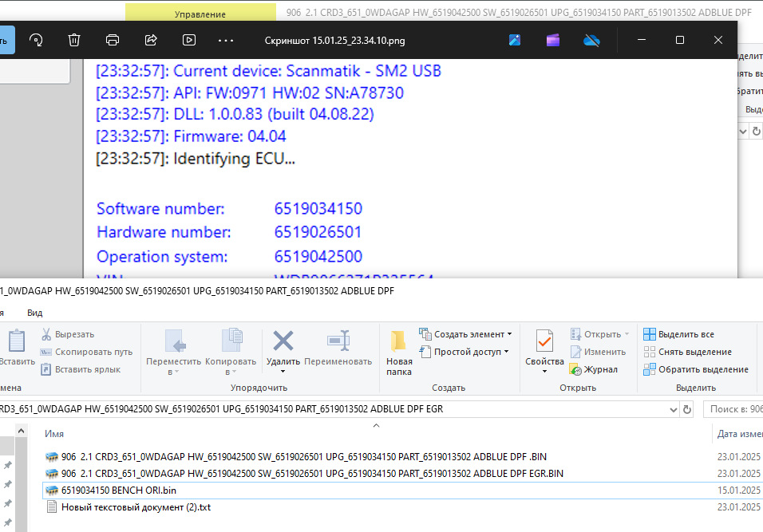Share the screenshot via the share icon

(148, 40)
